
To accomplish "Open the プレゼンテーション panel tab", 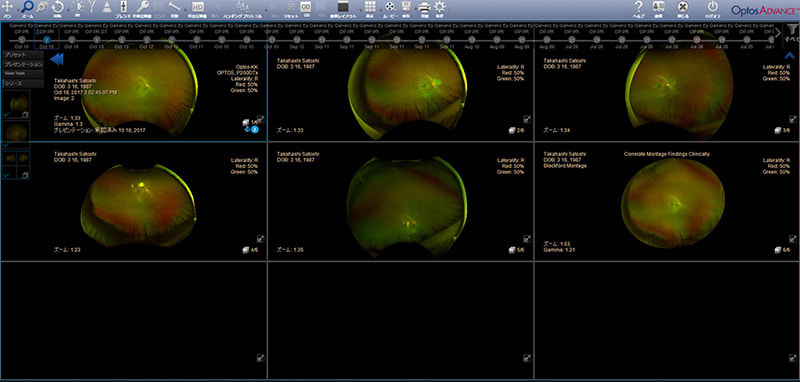I will click(x=23, y=65).
